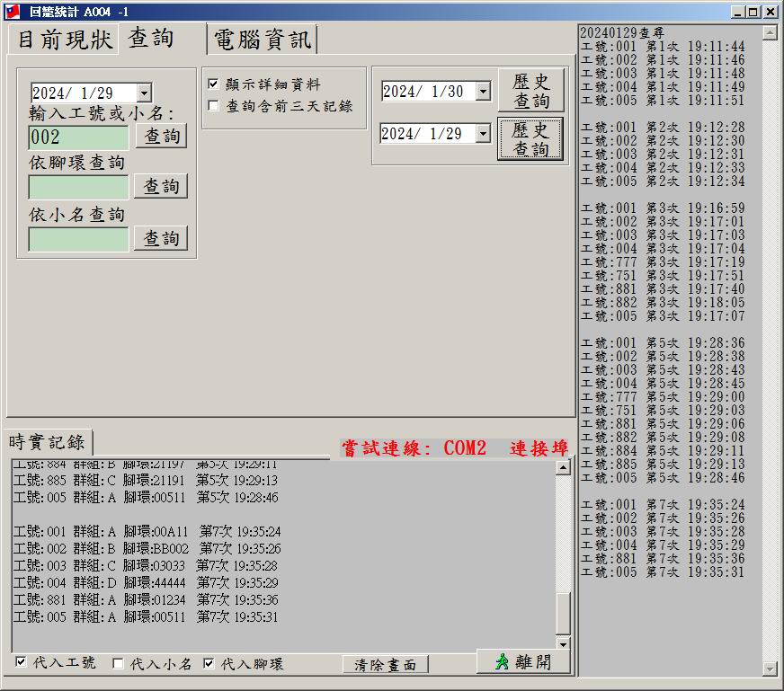Open lower 2024/1/29 history date dropdown
Screen dimensions: 784x691
[x=484, y=134]
